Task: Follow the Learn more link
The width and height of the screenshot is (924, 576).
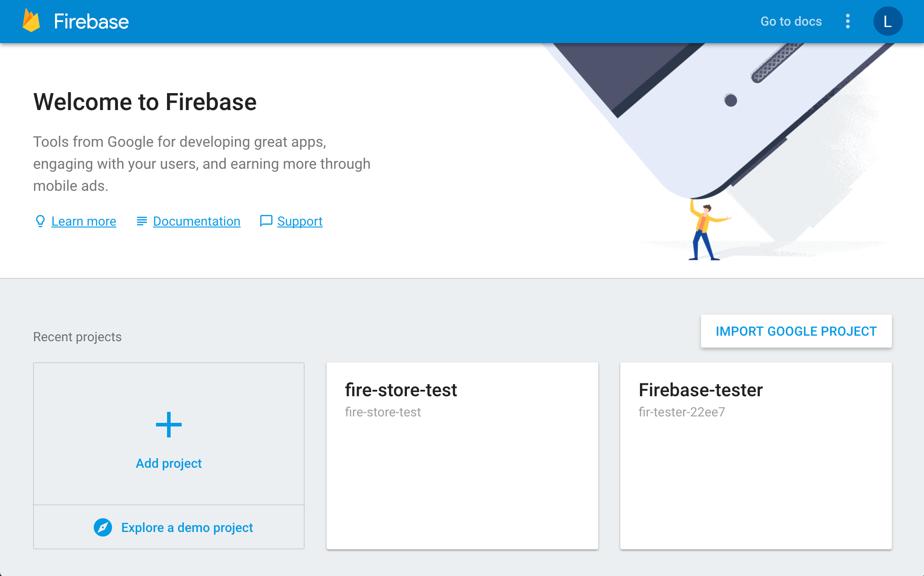Action: [83, 221]
